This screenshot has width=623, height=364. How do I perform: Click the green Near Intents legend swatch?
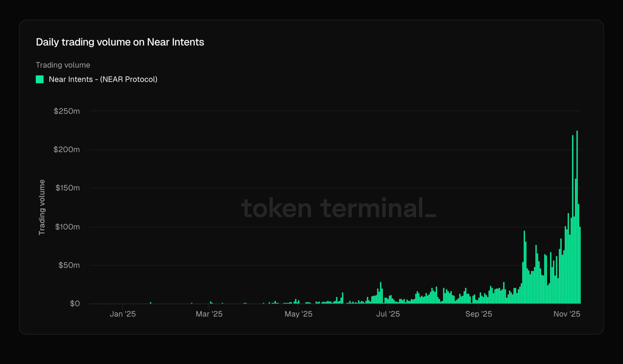[x=39, y=79]
